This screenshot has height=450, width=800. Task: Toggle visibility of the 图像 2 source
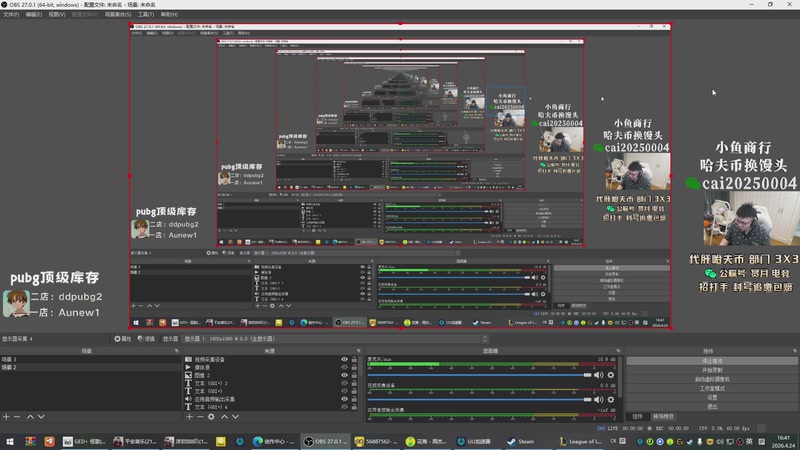[x=344, y=375]
